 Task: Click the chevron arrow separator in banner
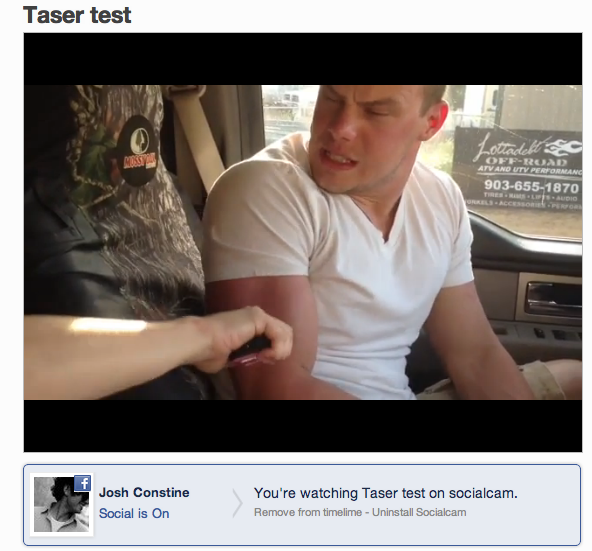[x=237, y=503]
